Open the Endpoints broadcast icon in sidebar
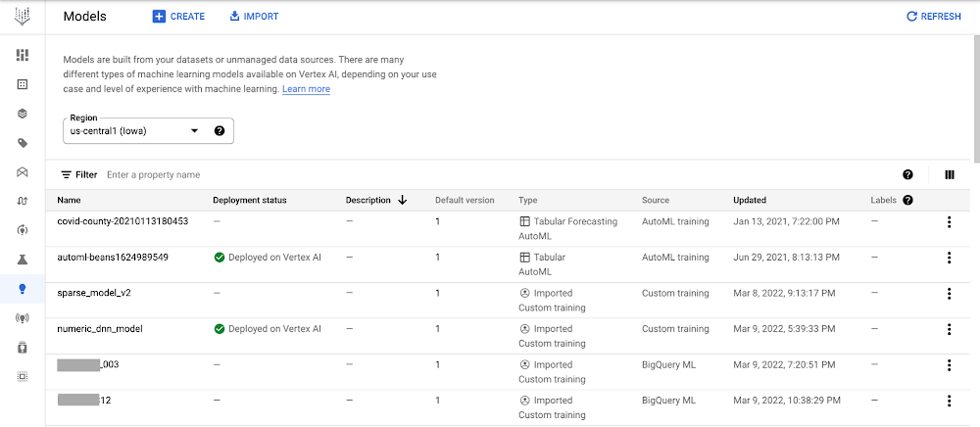The width and height of the screenshot is (980, 427). pyautogui.click(x=23, y=318)
